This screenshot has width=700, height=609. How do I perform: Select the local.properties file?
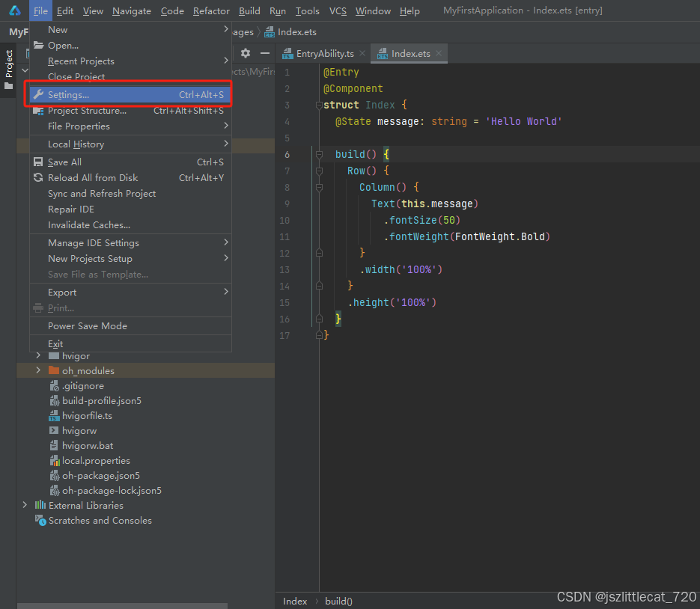click(x=95, y=461)
